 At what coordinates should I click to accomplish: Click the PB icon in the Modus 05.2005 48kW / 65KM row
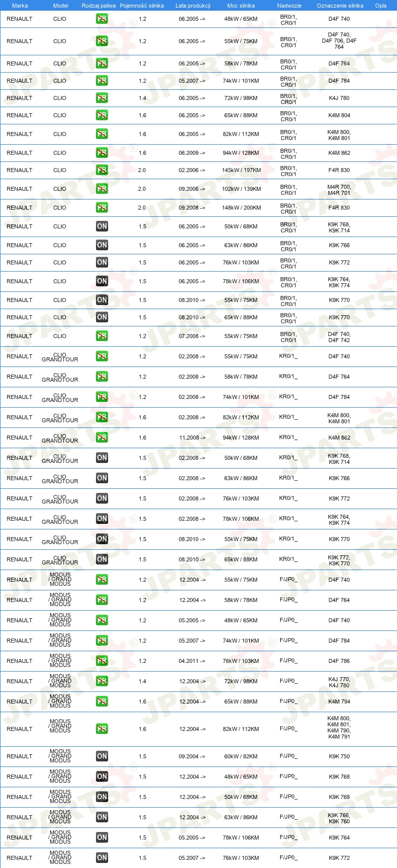point(102,620)
